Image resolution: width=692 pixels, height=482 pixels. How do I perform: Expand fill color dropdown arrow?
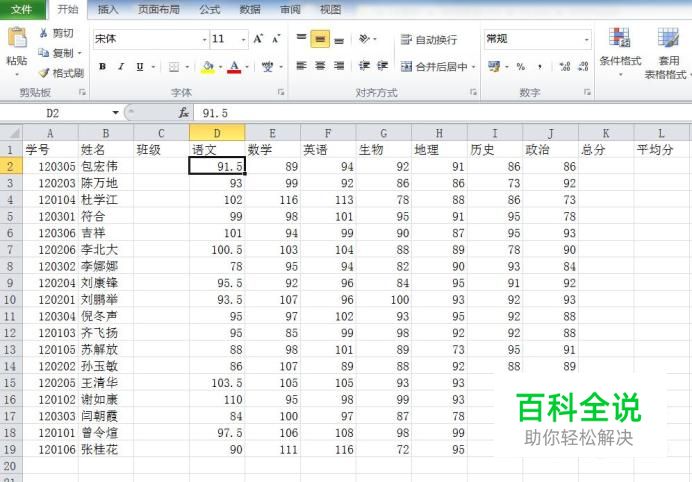(220, 67)
